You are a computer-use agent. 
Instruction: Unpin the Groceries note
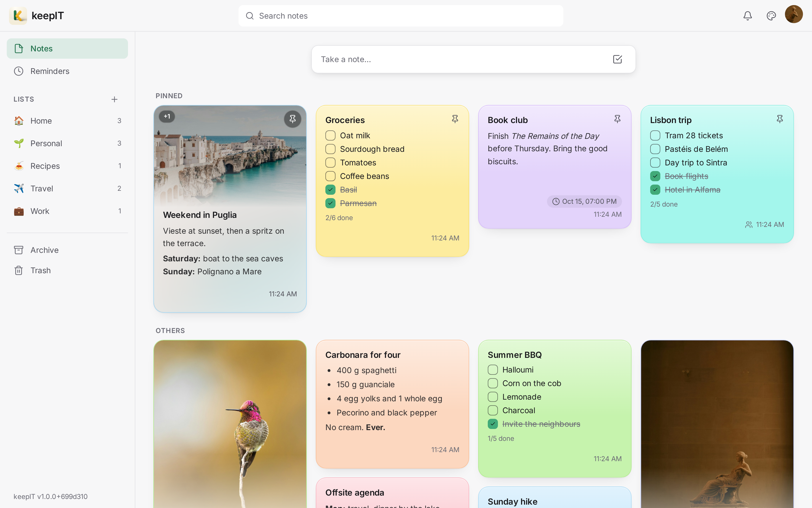(x=455, y=119)
